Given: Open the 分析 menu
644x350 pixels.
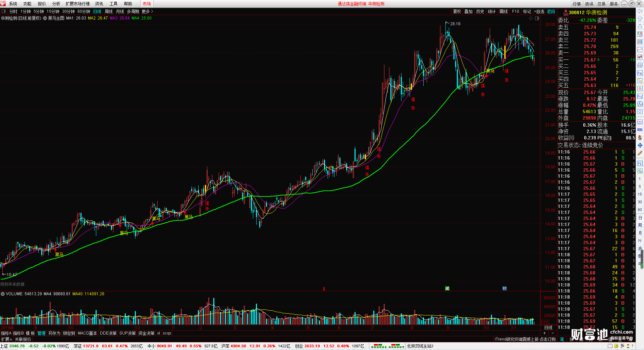Looking at the screenshot, I should 56,4.
